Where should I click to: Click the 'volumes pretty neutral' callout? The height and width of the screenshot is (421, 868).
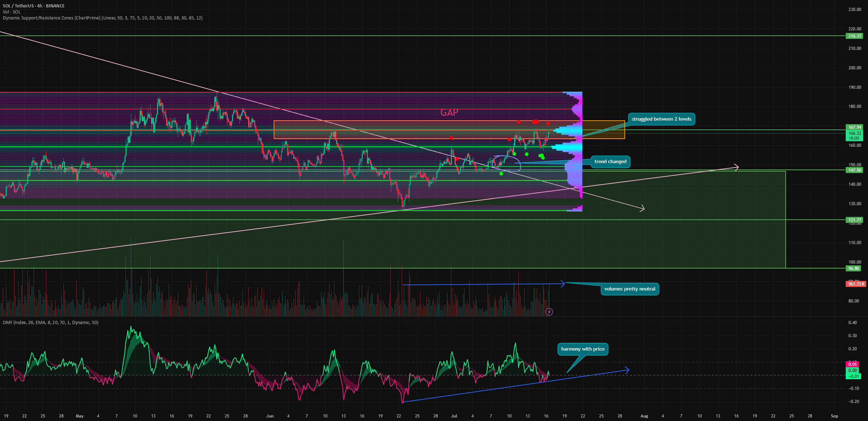[630, 289]
